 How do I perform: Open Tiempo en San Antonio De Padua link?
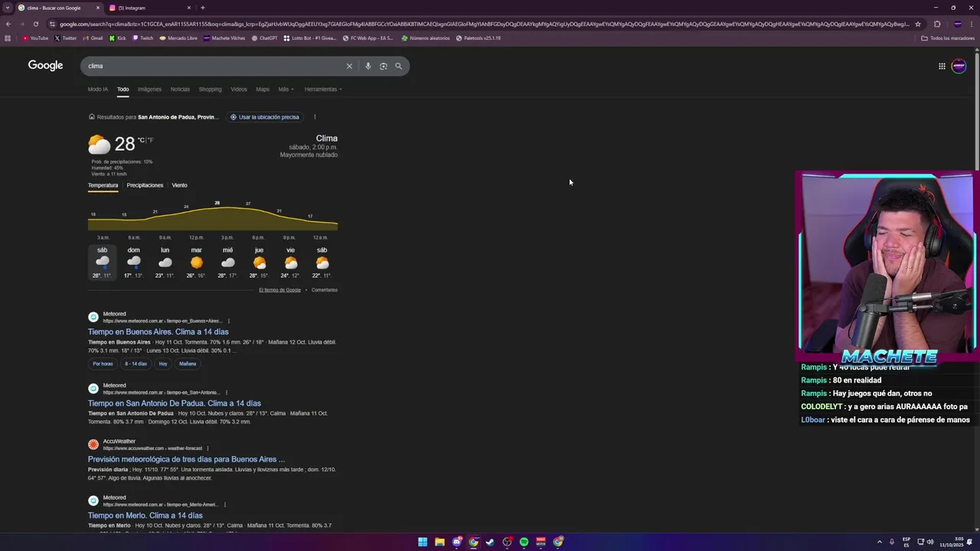[175, 403]
